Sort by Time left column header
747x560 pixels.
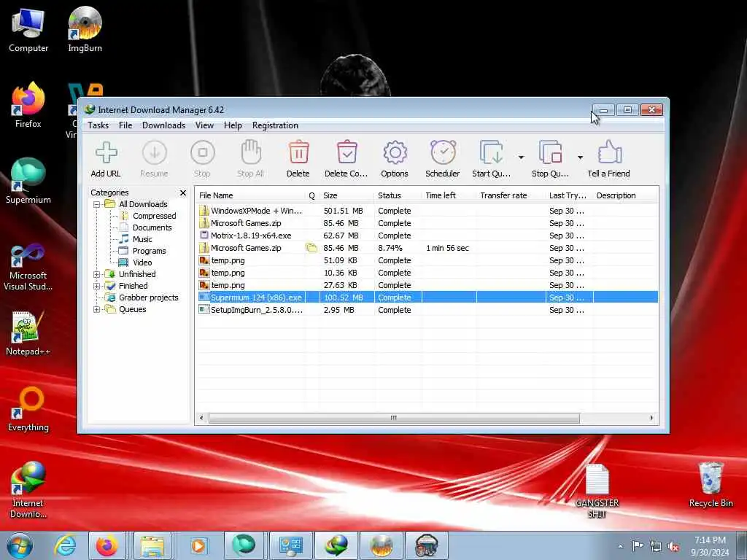click(449, 195)
